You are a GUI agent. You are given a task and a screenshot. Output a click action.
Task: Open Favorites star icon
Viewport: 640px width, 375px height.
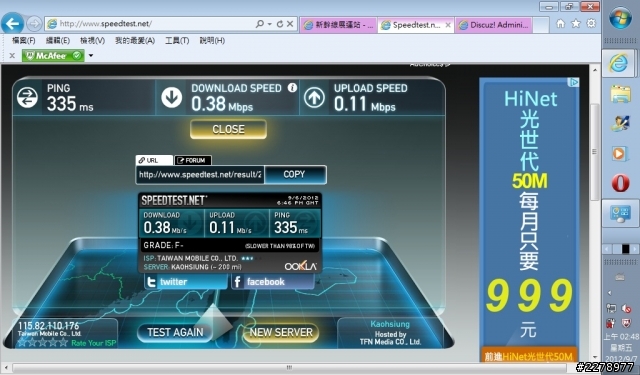click(576, 24)
